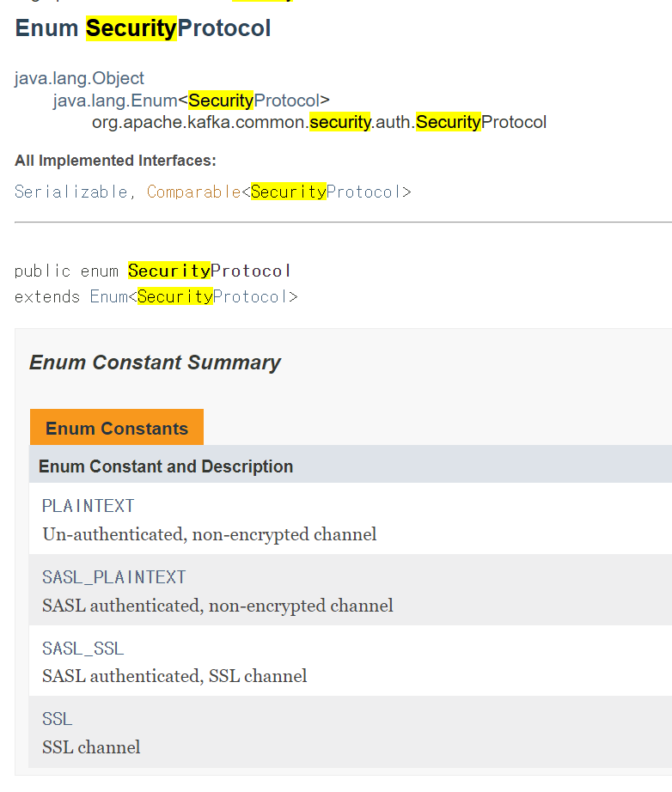Click Enum Constant and Description column header
Screen dimensions: 672x792
pyautogui.click(x=166, y=466)
